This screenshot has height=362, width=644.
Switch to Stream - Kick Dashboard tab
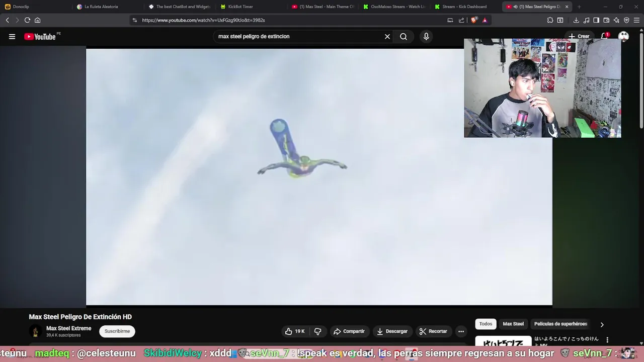[x=466, y=7]
